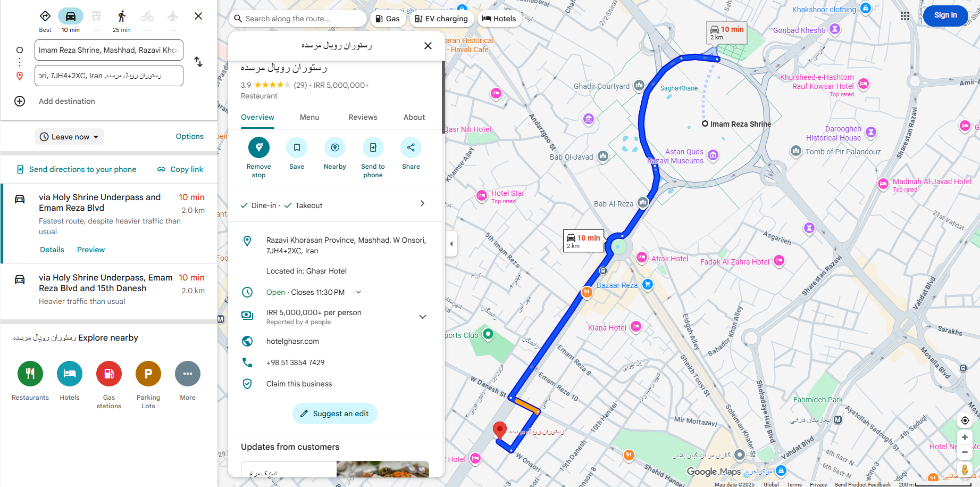Click the Atrak Hotel map marker
The image size is (980, 487).
[x=642, y=258]
